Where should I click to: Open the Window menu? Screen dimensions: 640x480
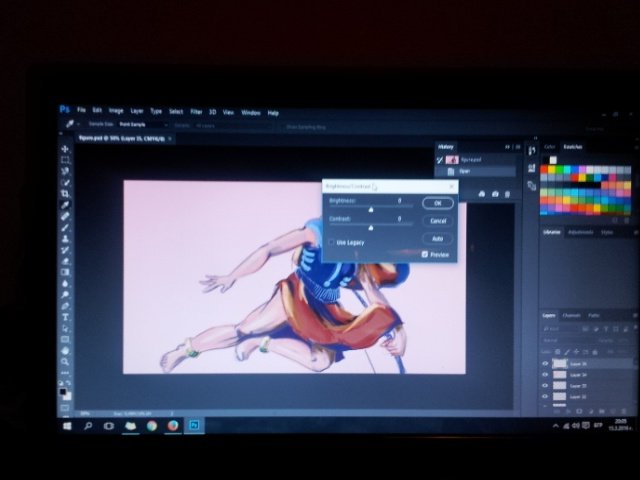pyautogui.click(x=251, y=112)
